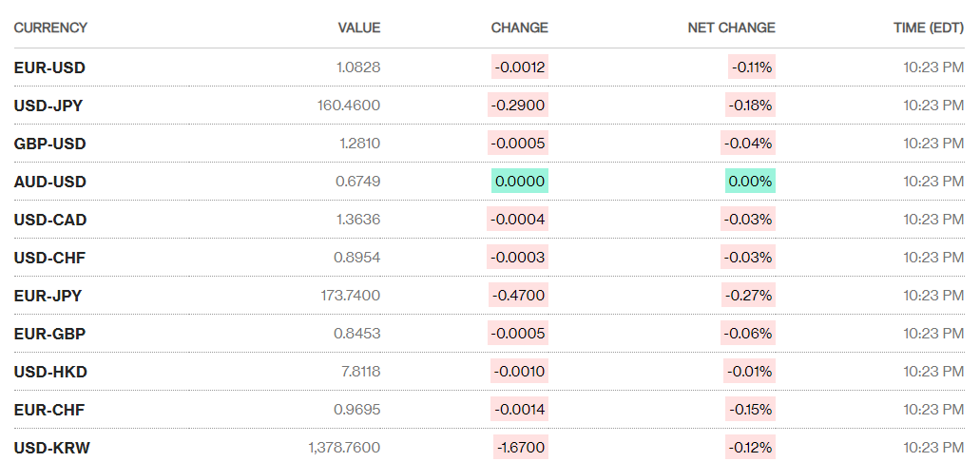Select the USD-CAD pair row label
This screenshot has width=980, height=462.
[50, 220]
